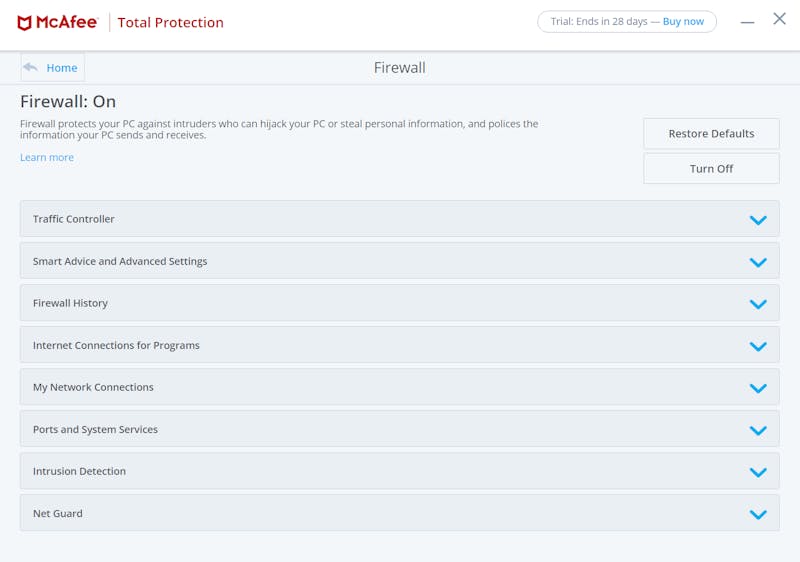Click My Network Connections chevron arrow
The image size is (800, 562).
[758, 389]
